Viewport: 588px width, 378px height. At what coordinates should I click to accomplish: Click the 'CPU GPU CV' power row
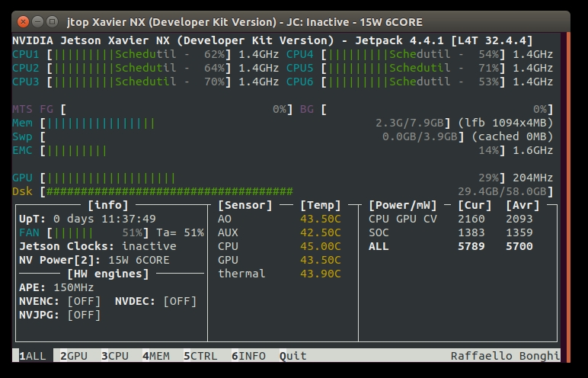click(x=451, y=219)
